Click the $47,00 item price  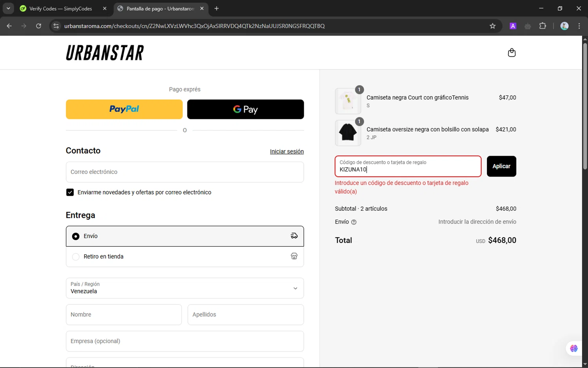tap(507, 97)
